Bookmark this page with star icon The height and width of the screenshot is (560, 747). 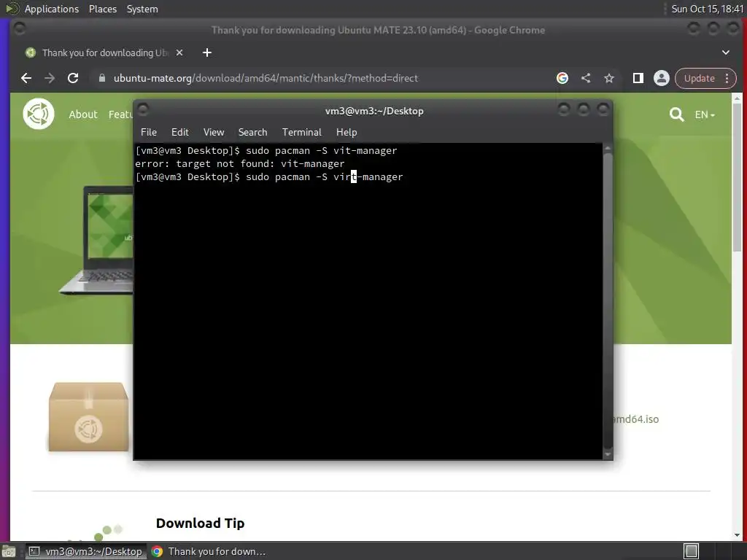click(x=609, y=78)
